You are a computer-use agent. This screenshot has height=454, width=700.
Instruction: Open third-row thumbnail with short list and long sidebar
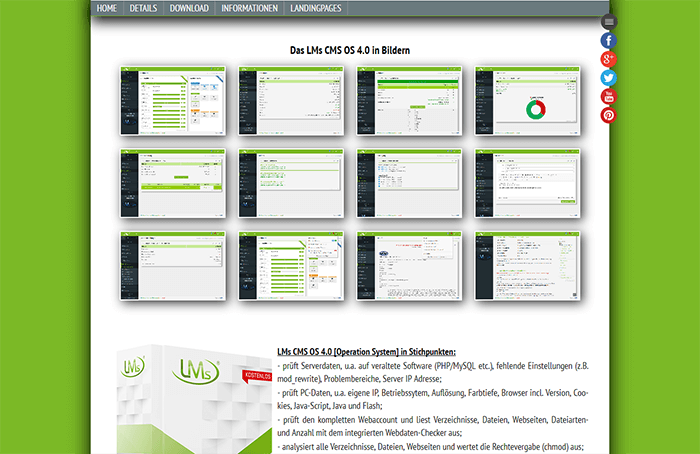(173, 266)
